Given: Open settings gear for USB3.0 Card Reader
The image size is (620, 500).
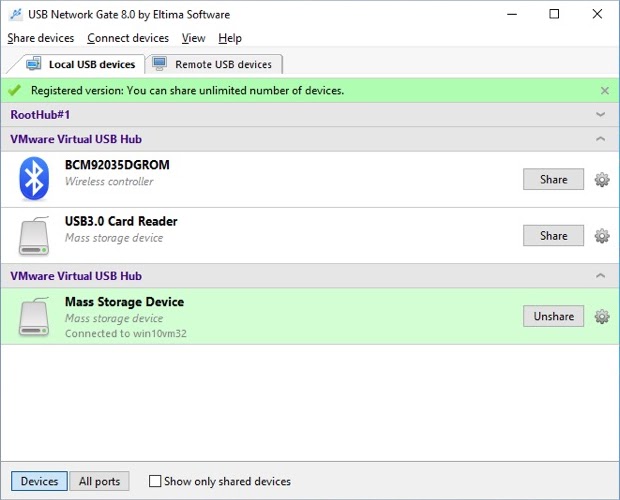Looking at the screenshot, I should (602, 236).
